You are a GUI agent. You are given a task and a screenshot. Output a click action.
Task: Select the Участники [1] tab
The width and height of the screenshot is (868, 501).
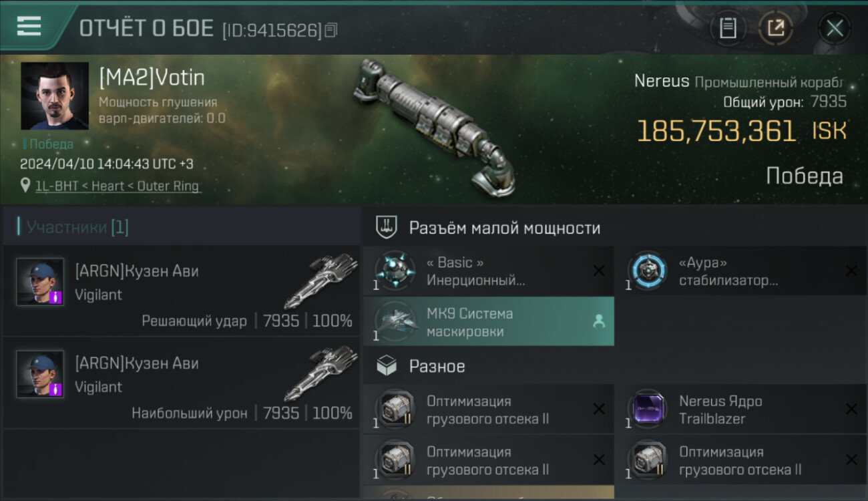(x=74, y=227)
